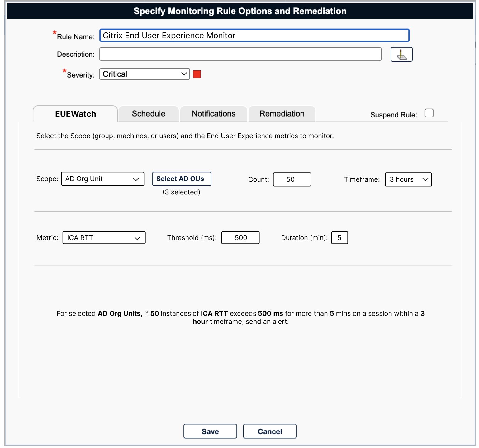Expand the Timeframe dropdown showing 3 hours

(x=408, y=179)
